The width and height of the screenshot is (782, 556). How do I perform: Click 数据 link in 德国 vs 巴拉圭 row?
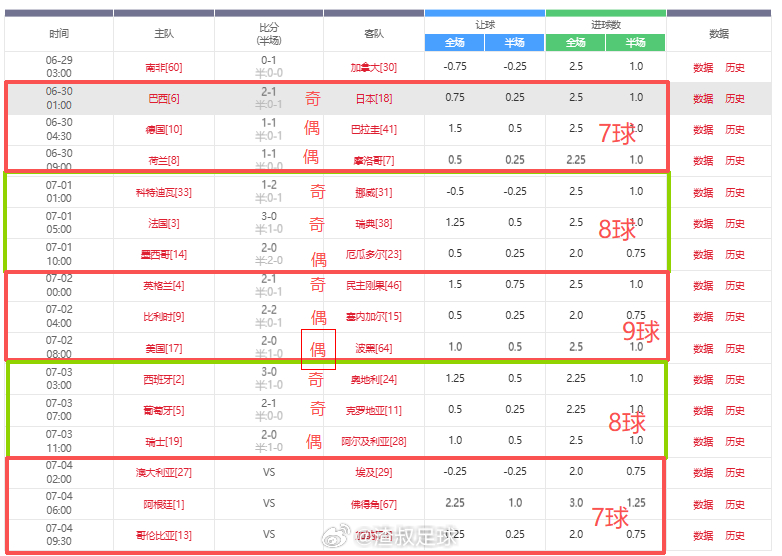703,130
